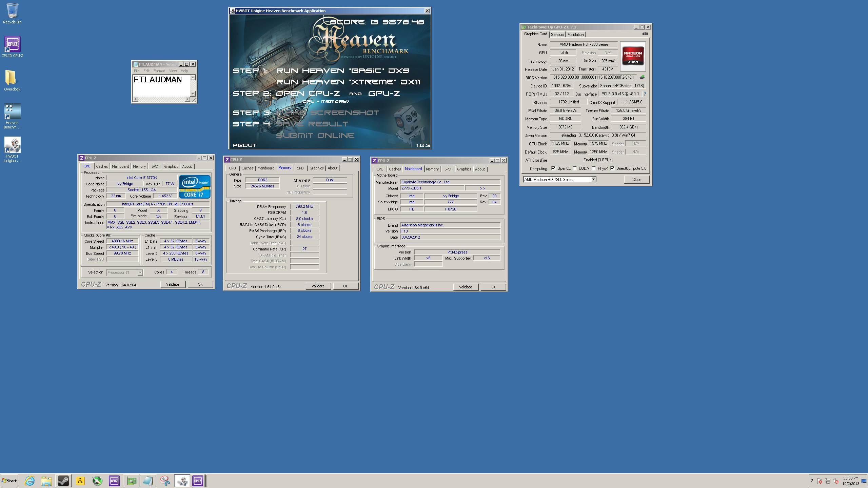Open Windows Explorer from the taskbar
This screenshot has width=868, height=488.
(x=46, y=481)
